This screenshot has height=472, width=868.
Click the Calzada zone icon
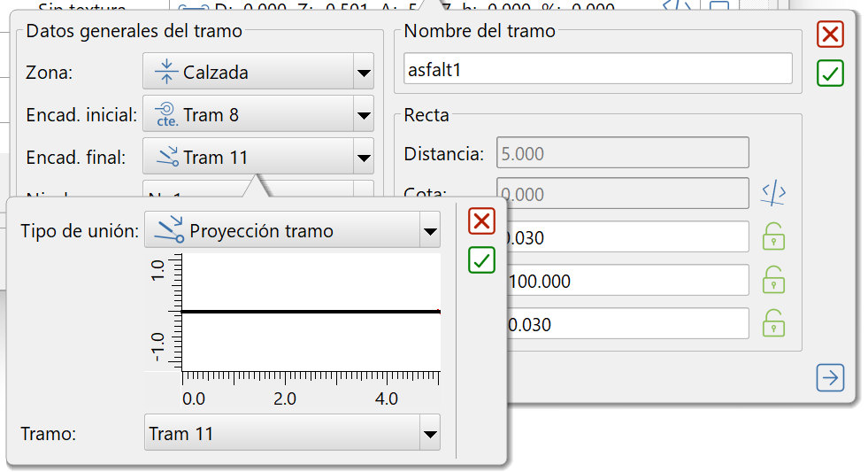(x=165, y=72)
